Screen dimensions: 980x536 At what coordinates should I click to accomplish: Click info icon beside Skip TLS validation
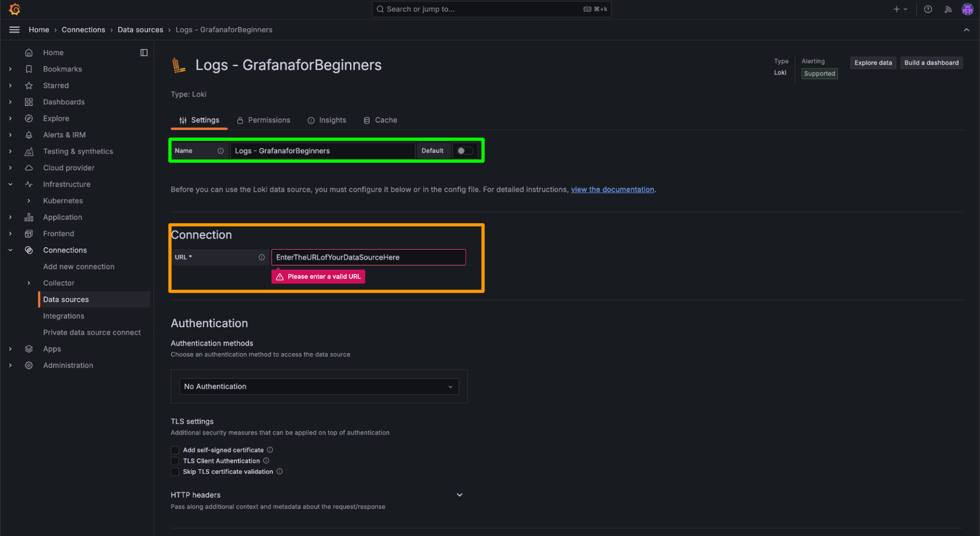[279, 471]
